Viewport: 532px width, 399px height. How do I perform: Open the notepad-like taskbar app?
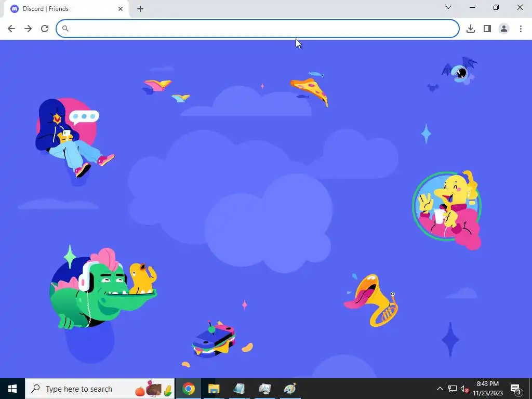pos(239,389)
